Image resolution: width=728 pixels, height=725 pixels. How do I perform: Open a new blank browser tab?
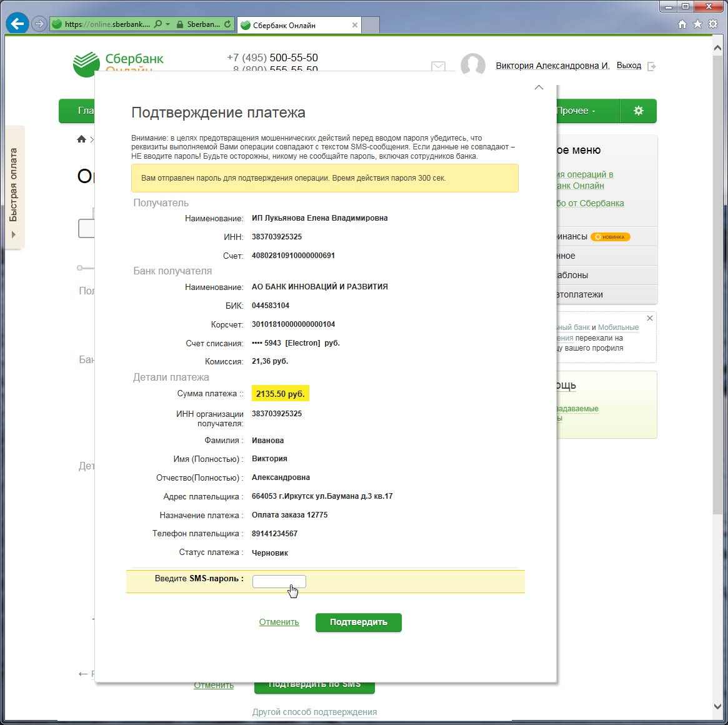pyautogui.click(x=370, y=25)
